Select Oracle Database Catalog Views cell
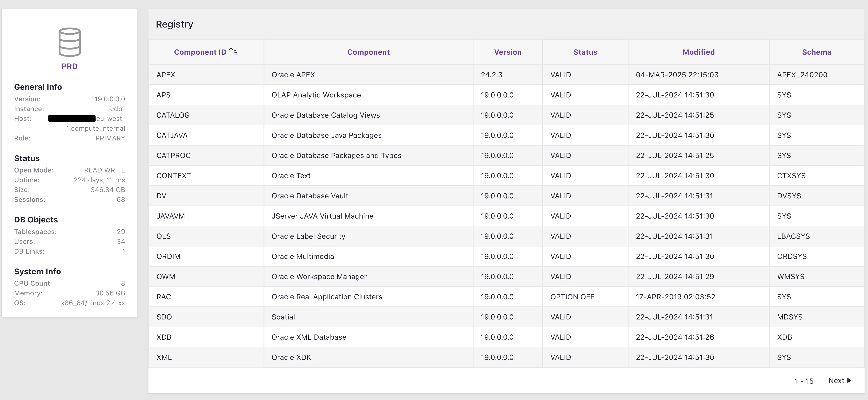The width and height of the screenshot is (868, 400). coord(368,115)
